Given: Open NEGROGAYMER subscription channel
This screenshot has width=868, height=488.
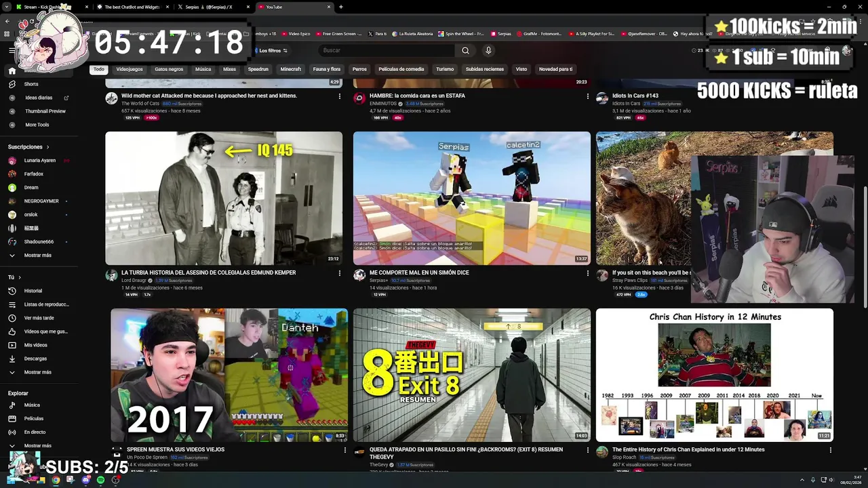Looking at the screenshot, I should tap(41, 201).
